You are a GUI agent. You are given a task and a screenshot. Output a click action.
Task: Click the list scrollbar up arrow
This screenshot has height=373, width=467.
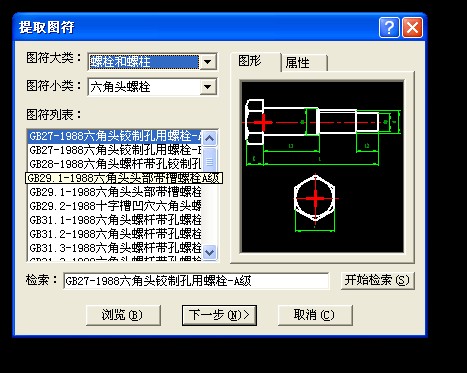pyautogui.click(x=210, y=138)
